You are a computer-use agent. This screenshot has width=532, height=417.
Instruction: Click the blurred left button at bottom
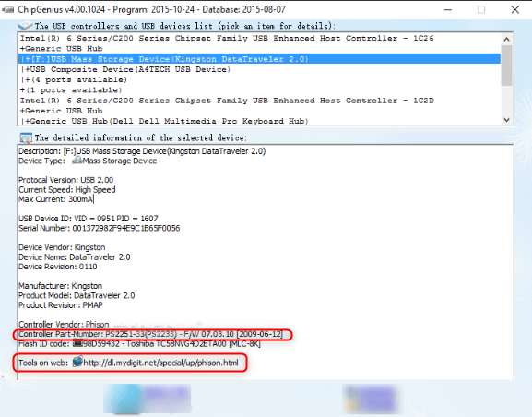[147, 399]
